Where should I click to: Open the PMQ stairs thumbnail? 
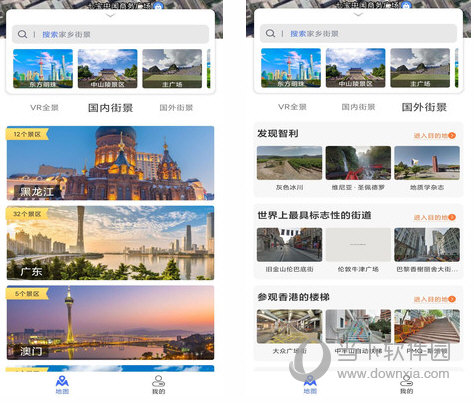427,326
